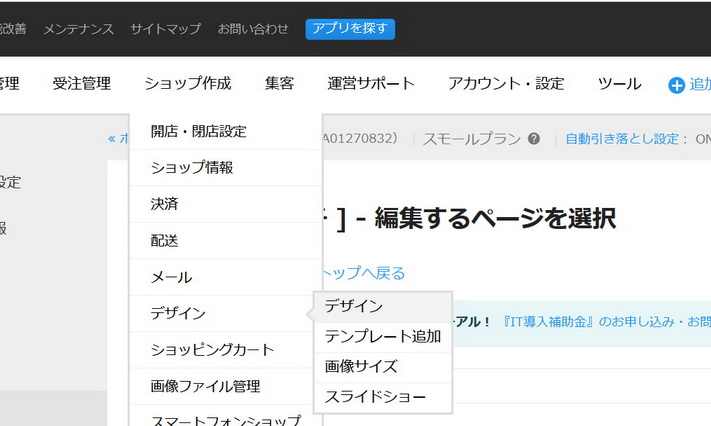The height and width of the screenshot is (426, 711).
Task: Choose 画像サイズ from submenu
Action: pyautogui.click(x=361, y=366)
